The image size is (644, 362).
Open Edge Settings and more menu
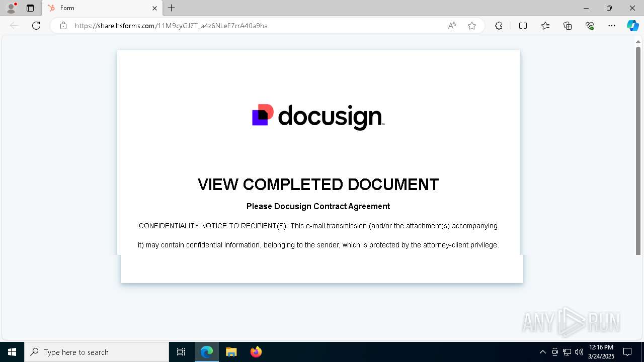[612, 26]
